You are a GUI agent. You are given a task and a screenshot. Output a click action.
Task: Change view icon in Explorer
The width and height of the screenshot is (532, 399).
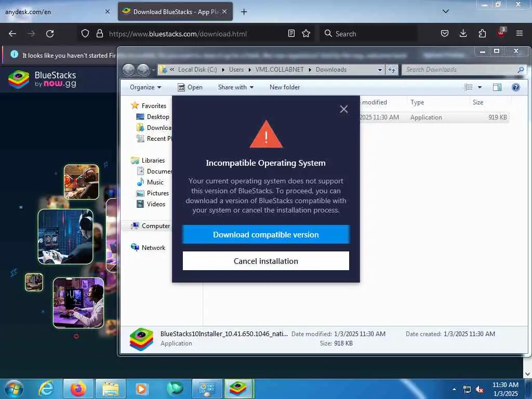click(x=469, y=87)
